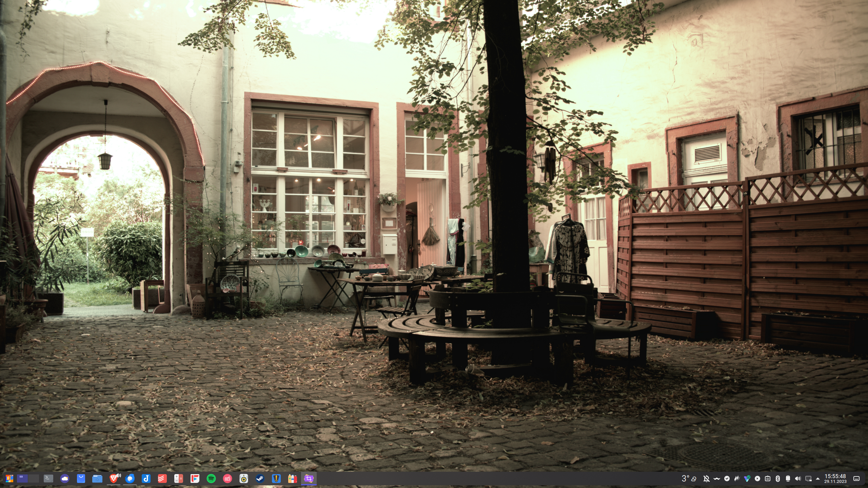
Task: Open the calculator application
Action: 178,479
